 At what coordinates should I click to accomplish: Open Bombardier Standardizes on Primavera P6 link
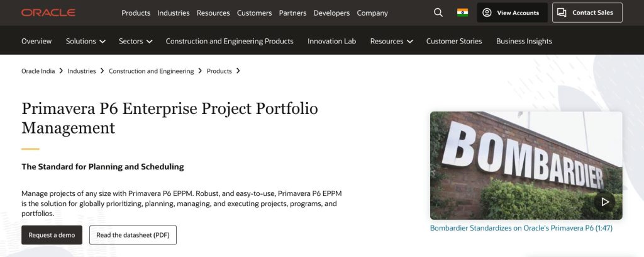point(521,228)
